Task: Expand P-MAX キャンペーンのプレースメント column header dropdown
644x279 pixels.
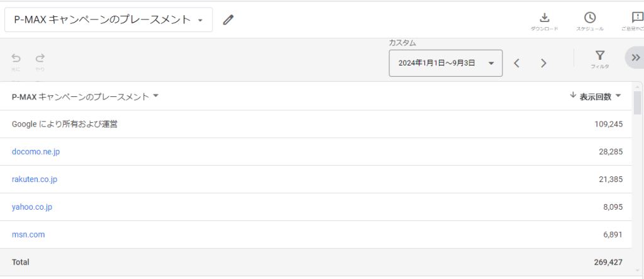Action: point(156,96)
